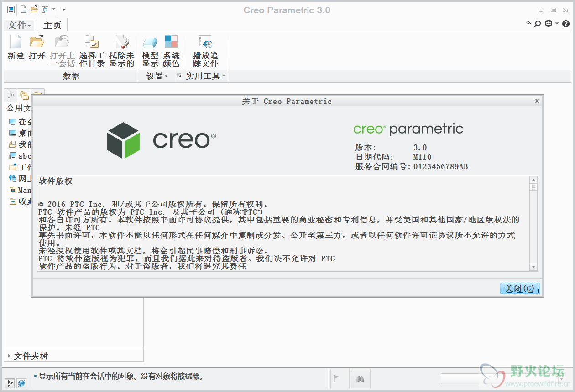This screenshot has height=392, width=575.
Task: Click the 新建 ribbon button
Action: point(16,47)
